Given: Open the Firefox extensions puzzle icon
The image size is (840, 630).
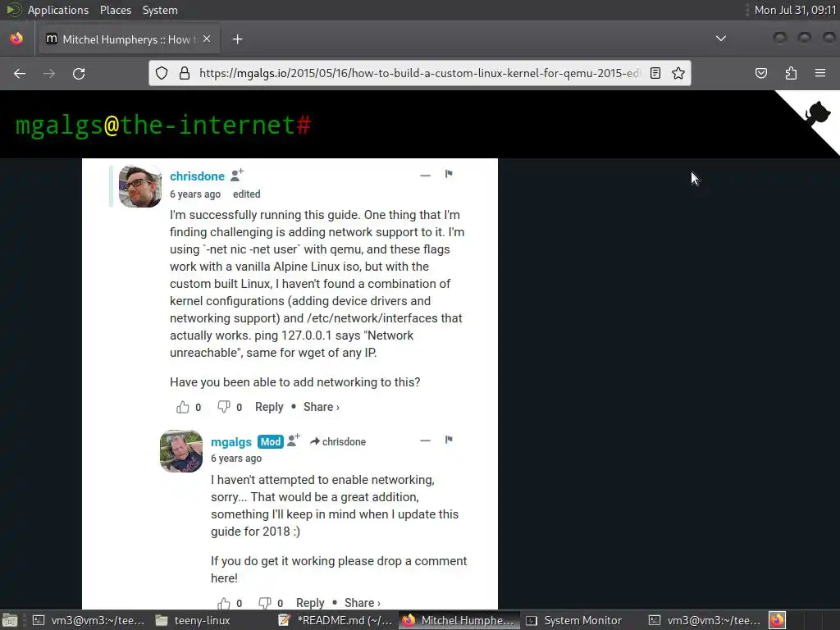Looking at the screenshot, I should 791,73.
